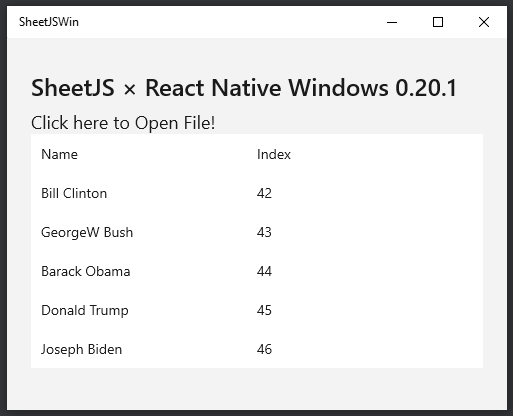Select the SheetJSWin title bar text
Image resolution: width=513 pixels, height=416 pixels.
tap(49, 22)
